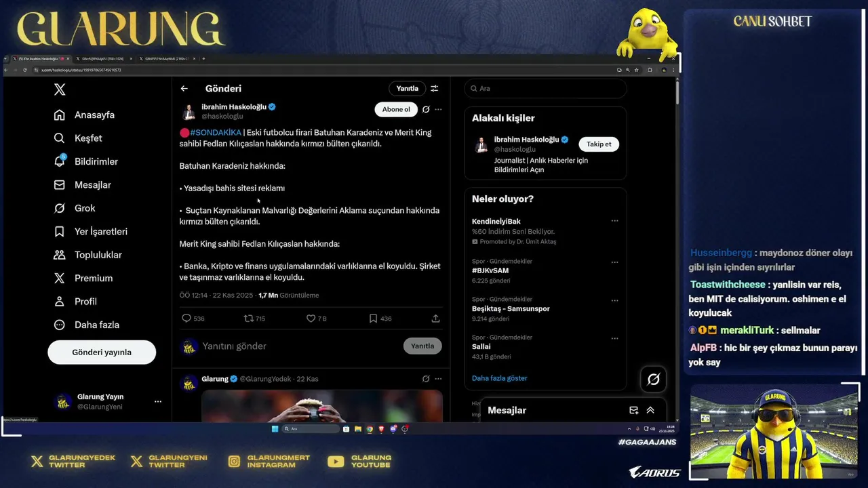
Task: Click Abone ol subscribe button
Action: [x=396, y=109]
